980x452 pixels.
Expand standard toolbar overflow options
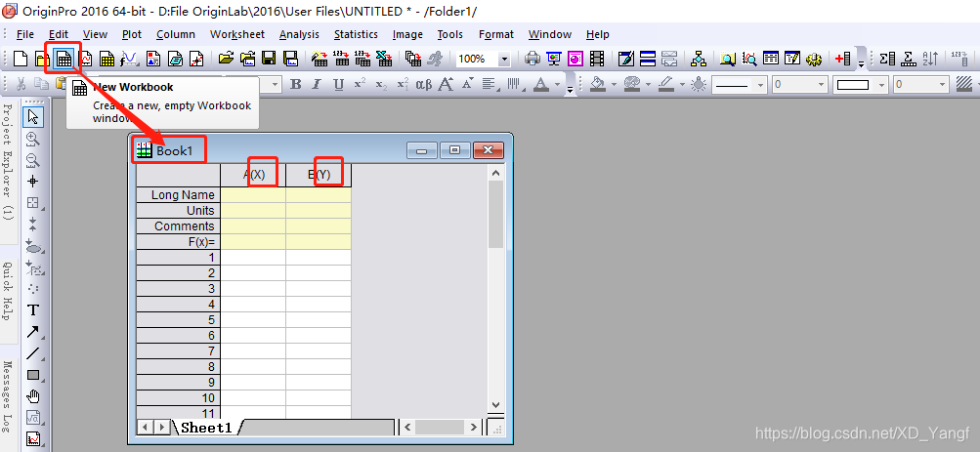click(x=861, y=62)
